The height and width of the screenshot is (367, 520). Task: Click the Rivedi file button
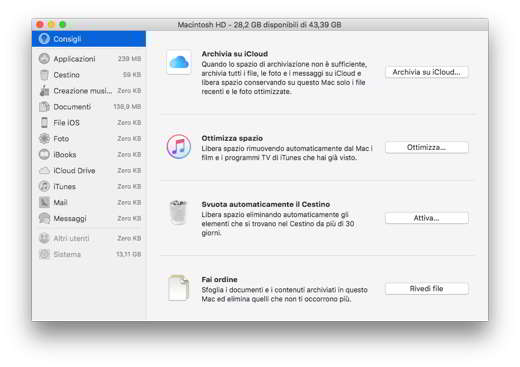427,289
